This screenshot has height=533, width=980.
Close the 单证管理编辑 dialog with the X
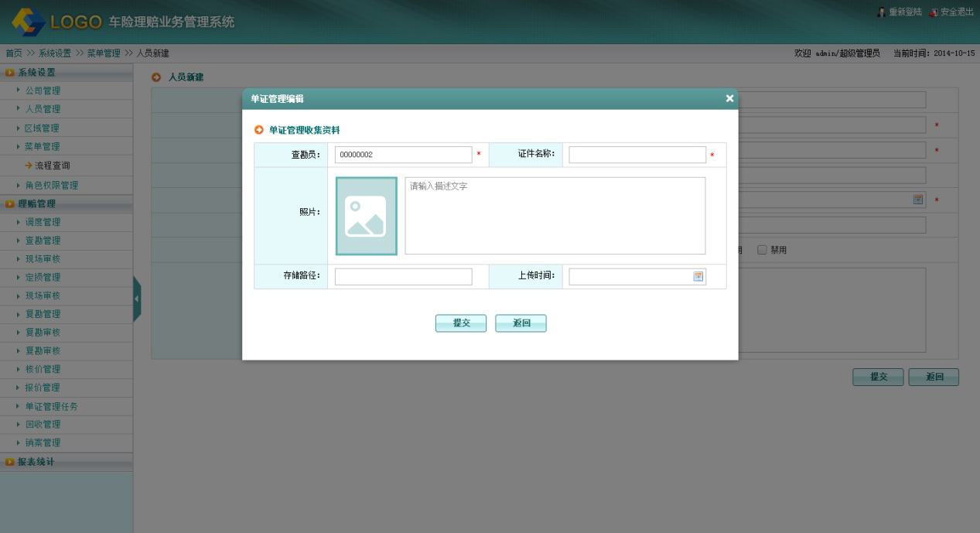click(x=729, y=98)
